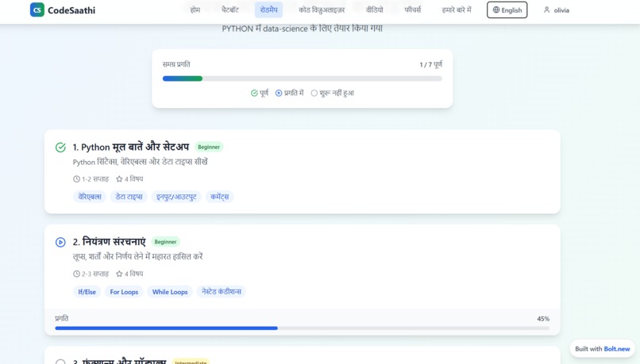Image resolution: width=640 pixels, height=364 pixels.
Task: Select the While Loops topic chip
Action: [170, 292]
